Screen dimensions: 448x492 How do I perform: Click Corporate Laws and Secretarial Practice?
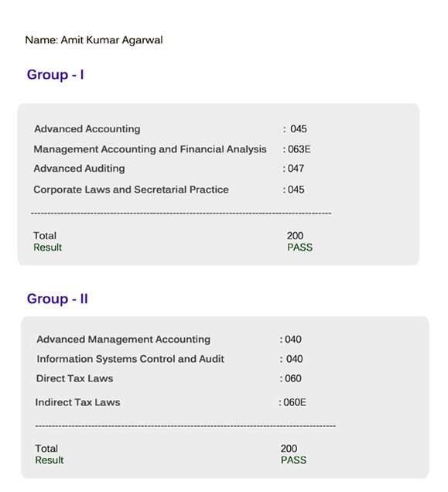click(x=131, y=190)
